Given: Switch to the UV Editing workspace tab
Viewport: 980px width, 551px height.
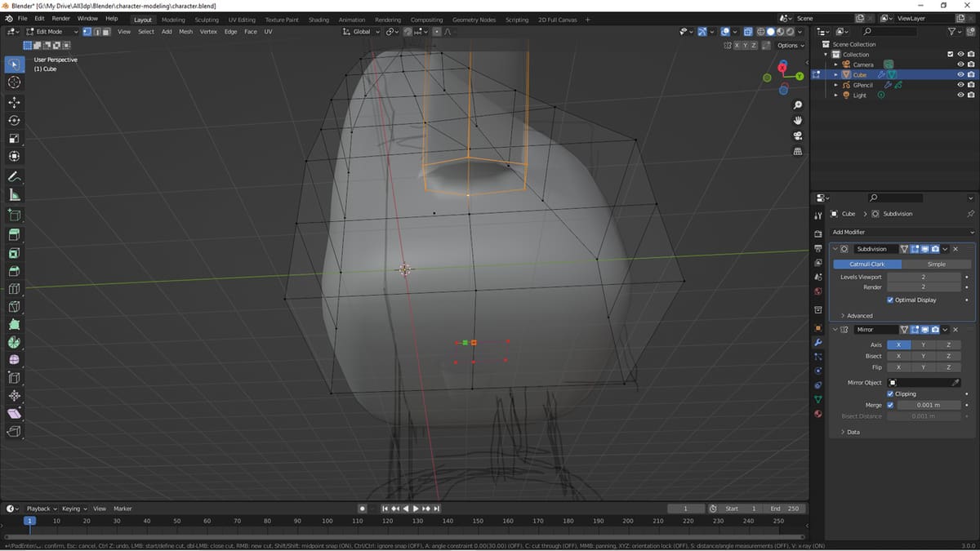Looking at the screenshot, I should (x=242, y=20).
